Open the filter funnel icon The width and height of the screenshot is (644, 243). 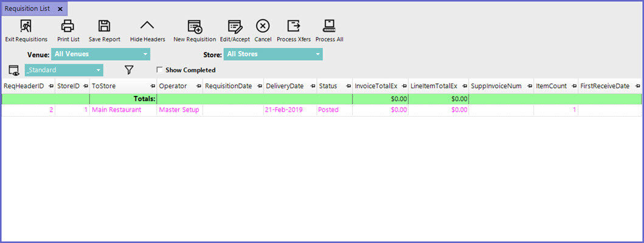129,70
